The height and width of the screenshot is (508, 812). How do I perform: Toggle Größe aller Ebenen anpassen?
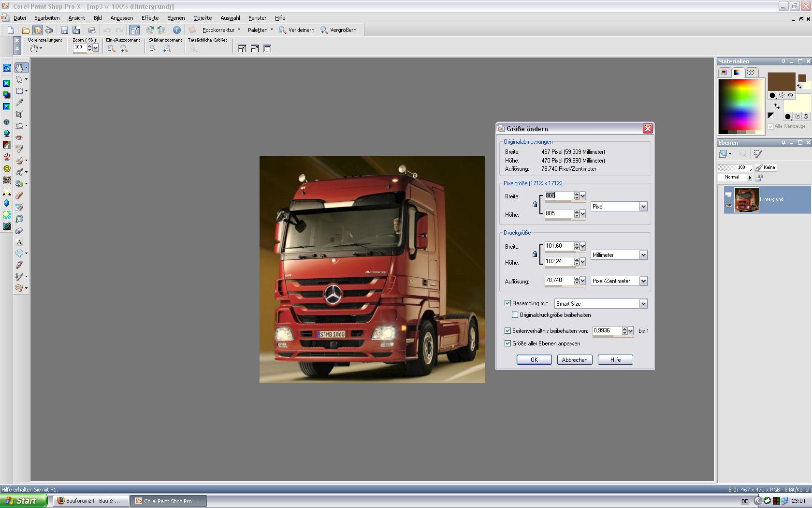507,344
